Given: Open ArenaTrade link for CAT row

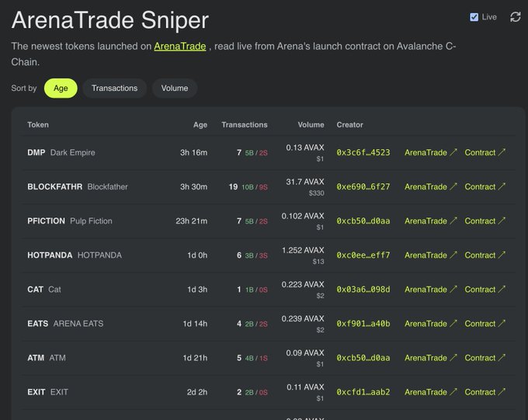Looking at the screenshot, I should [x=431, y=290].
